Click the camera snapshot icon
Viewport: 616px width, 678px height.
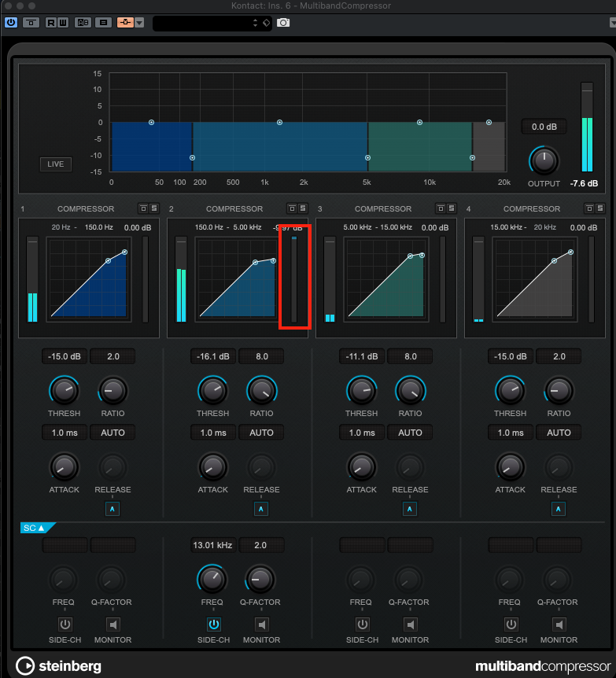(283, 23)
